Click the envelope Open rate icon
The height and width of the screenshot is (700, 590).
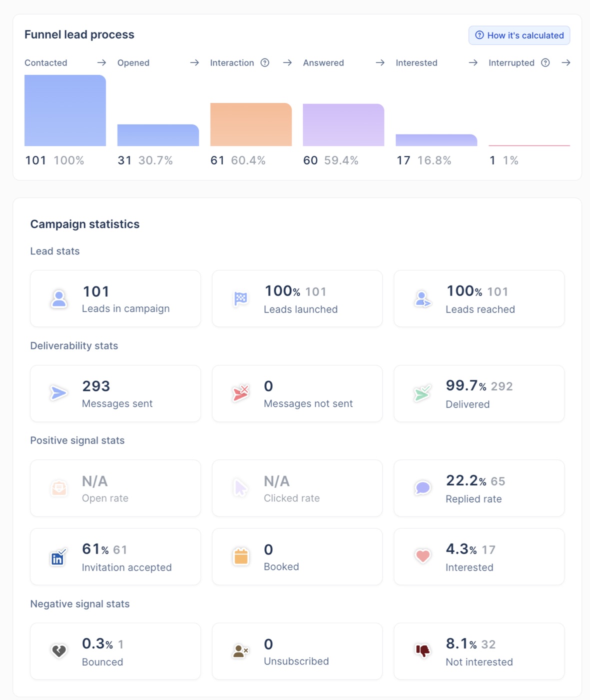click(59, 488)
